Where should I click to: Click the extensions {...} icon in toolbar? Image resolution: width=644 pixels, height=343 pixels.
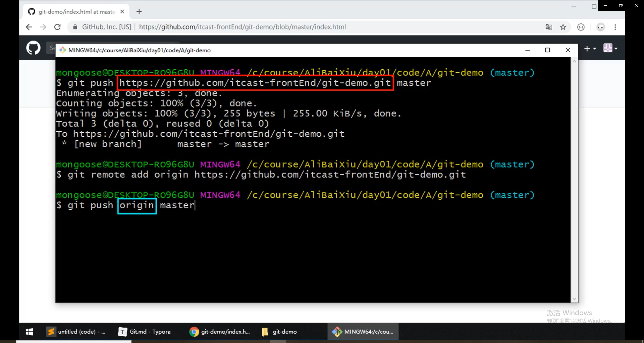581,27
